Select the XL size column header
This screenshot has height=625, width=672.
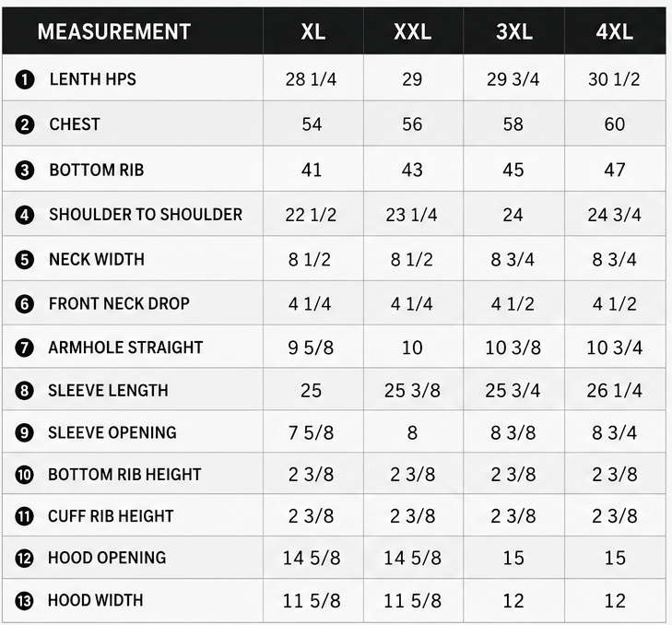coord(312,31)
